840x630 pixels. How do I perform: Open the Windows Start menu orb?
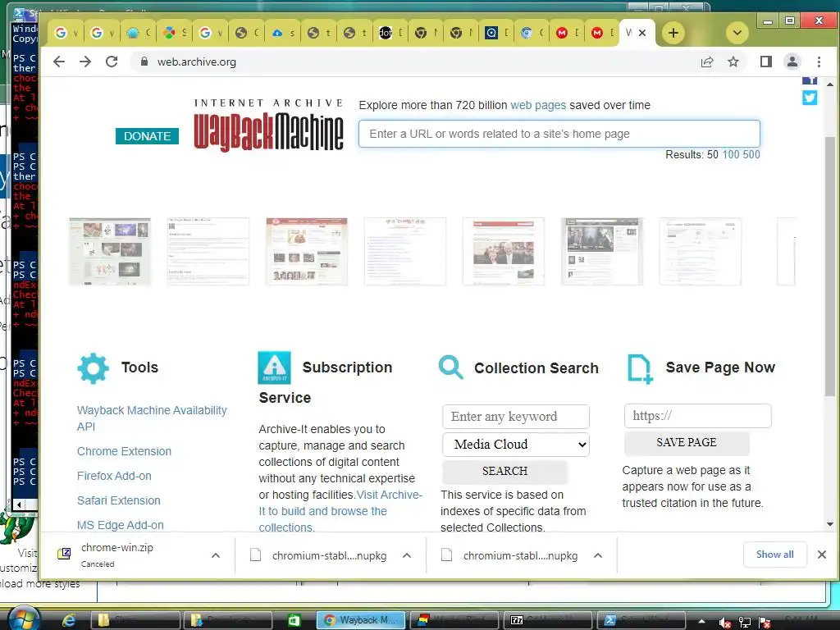(x=24, y=619)
